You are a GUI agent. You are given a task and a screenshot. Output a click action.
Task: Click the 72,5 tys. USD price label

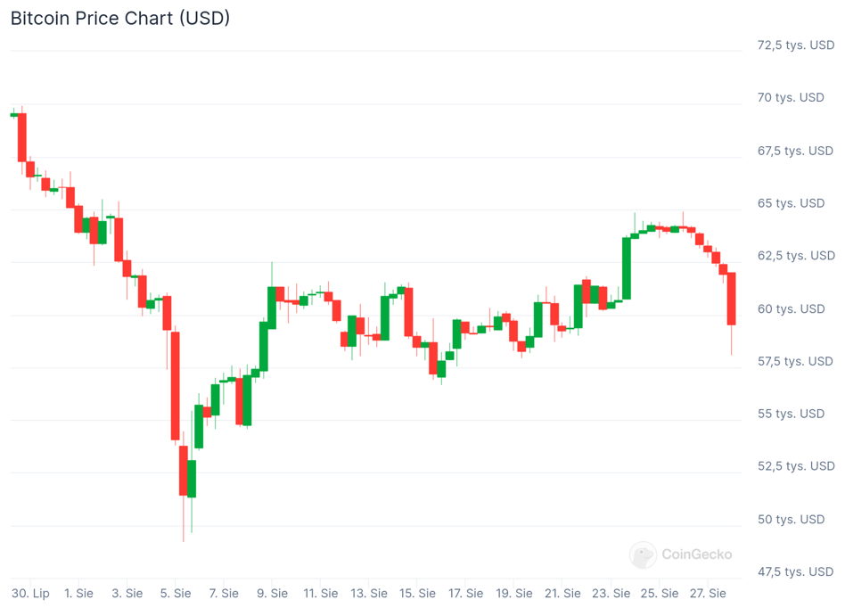point(795,45)
